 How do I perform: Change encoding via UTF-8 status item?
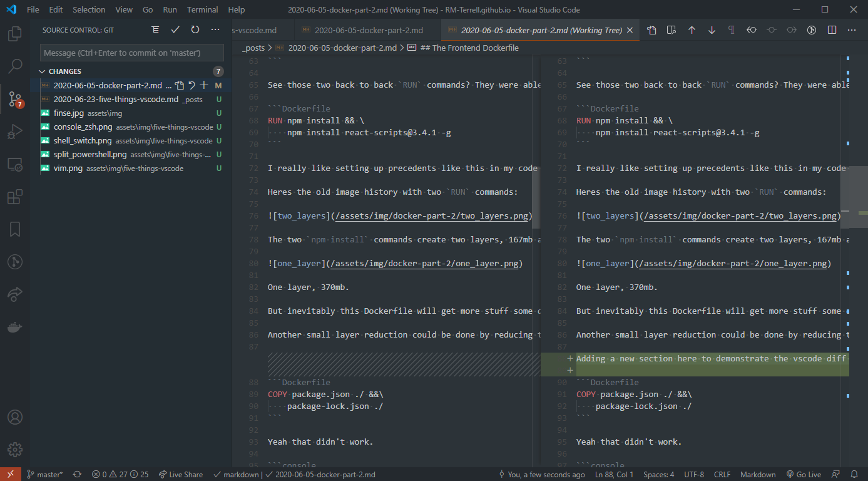[694, 474]
